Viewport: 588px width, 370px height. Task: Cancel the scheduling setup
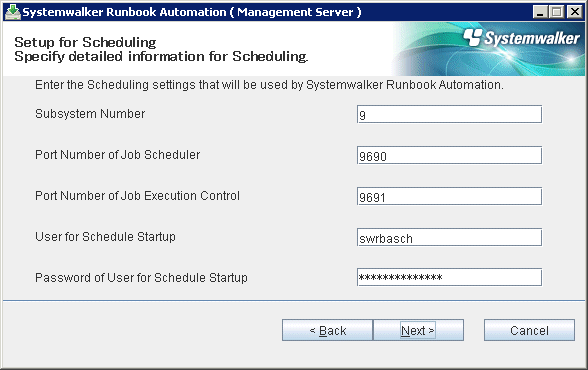coord(529,330)
